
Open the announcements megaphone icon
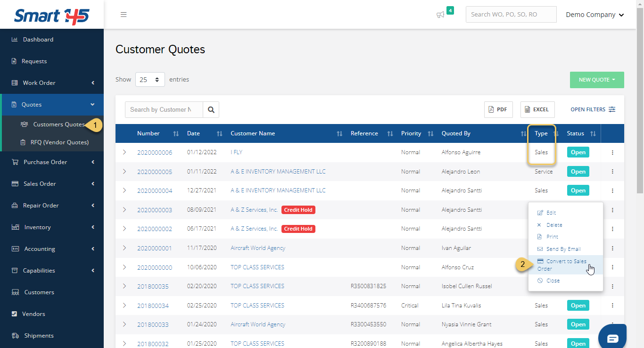pyautogui.click(x=440, y=15)
